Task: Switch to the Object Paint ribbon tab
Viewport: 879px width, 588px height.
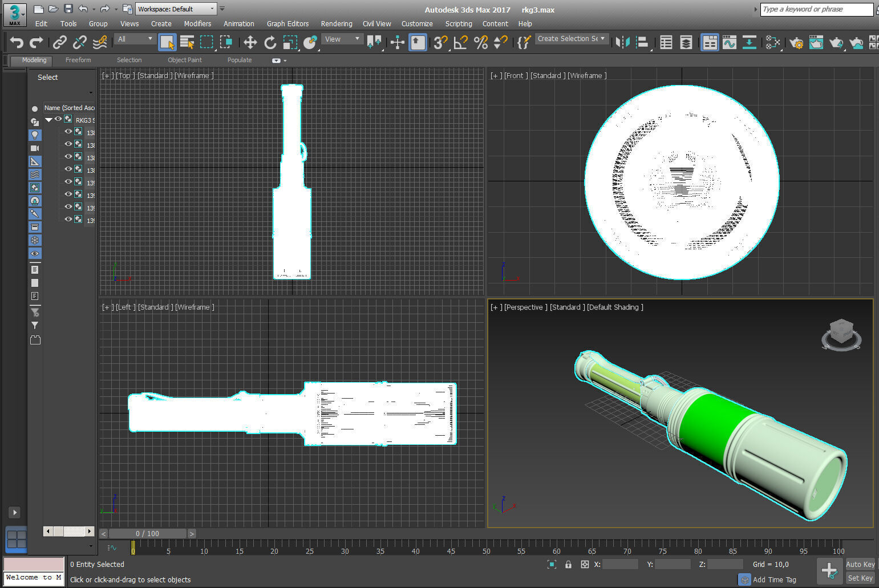Action: [185, 60]
